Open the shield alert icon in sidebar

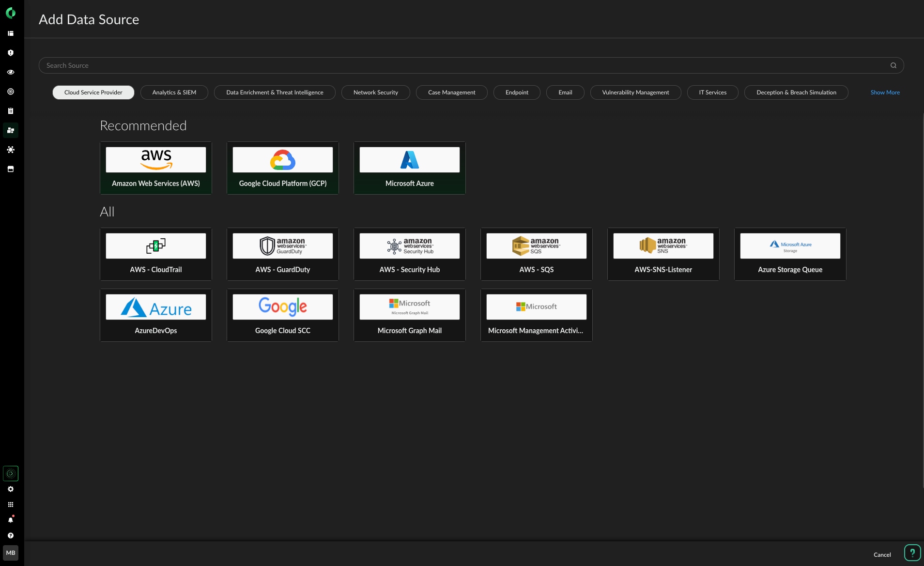tap(11, 53)
